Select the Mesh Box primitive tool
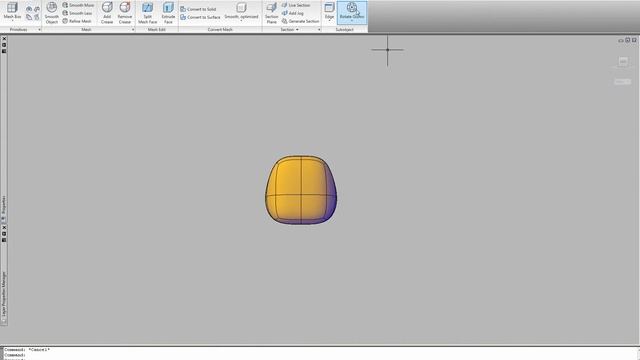The height and width of the screenshot is (360, 640). click(x=12, y=11)
